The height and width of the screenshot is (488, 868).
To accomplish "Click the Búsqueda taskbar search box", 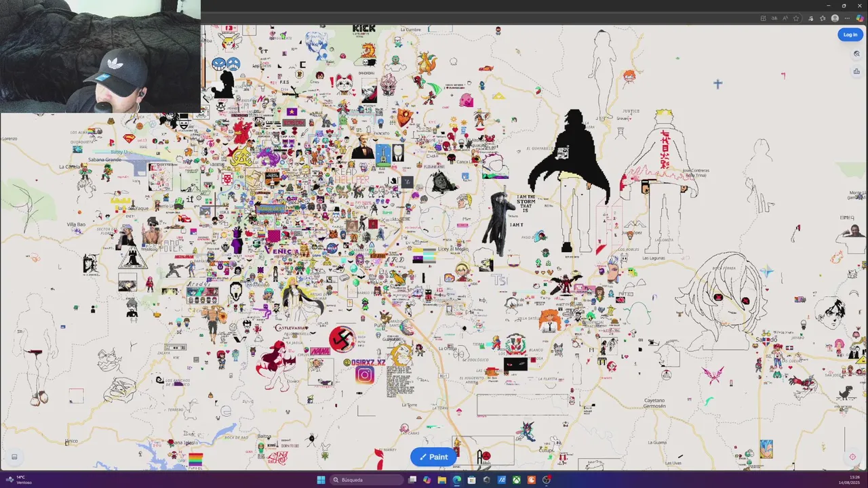I will [x=366, y=480].
